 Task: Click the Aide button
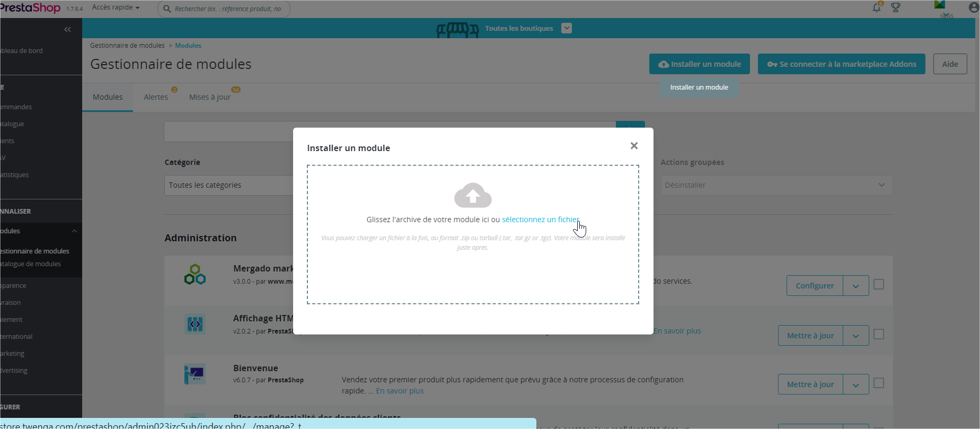point(950,64)
